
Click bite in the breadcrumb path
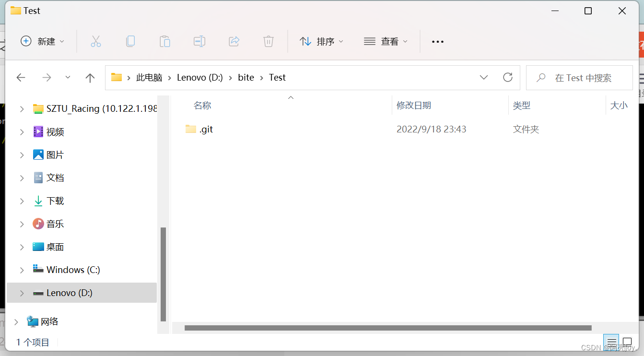tap(246, 77)
